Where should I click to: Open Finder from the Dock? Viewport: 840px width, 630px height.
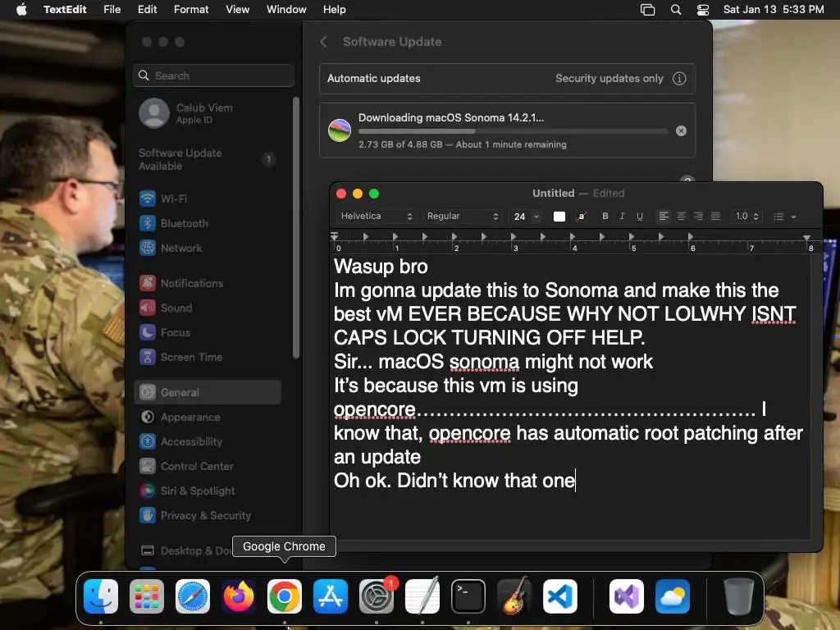[x=101, y=596]
